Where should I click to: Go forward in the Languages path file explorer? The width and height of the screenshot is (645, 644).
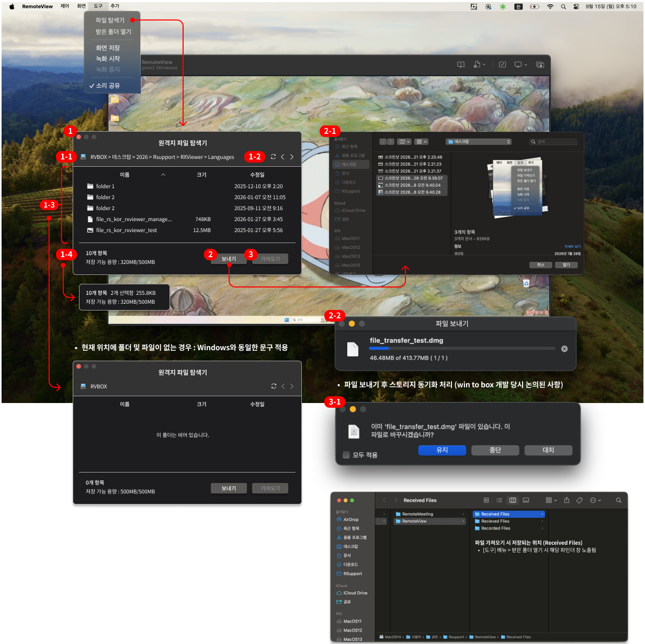[292, 157]
